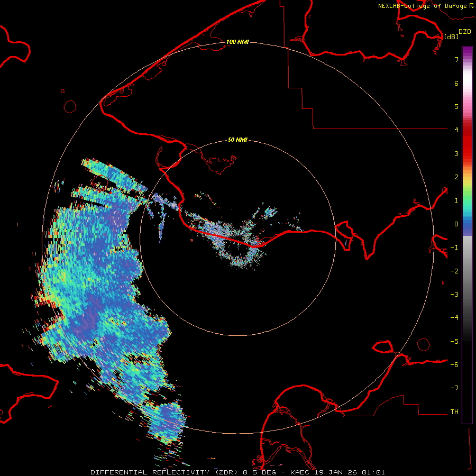476x476 pixels.
Task: Click the -4 value on the color scale
Action: (454, 318)
